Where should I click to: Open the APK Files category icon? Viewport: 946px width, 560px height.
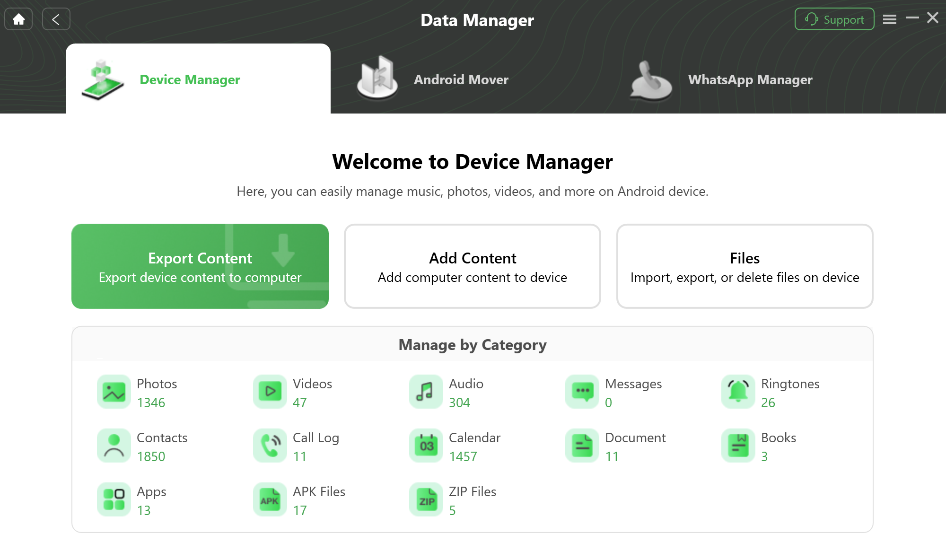tap(269, 500)
